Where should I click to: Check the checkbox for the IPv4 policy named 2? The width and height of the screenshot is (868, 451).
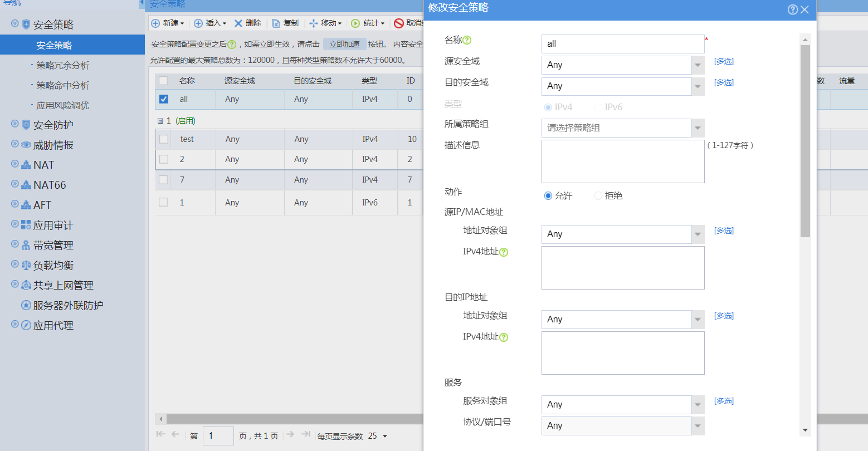coord(164,159)
